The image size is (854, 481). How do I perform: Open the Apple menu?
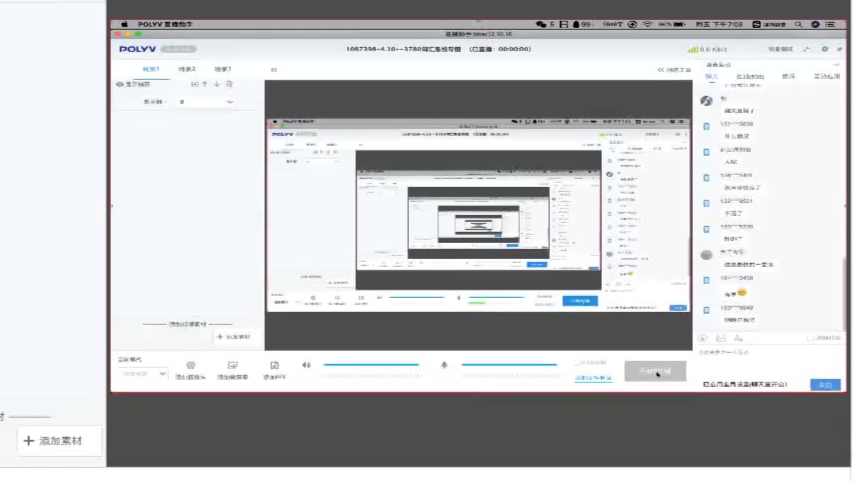124,25
